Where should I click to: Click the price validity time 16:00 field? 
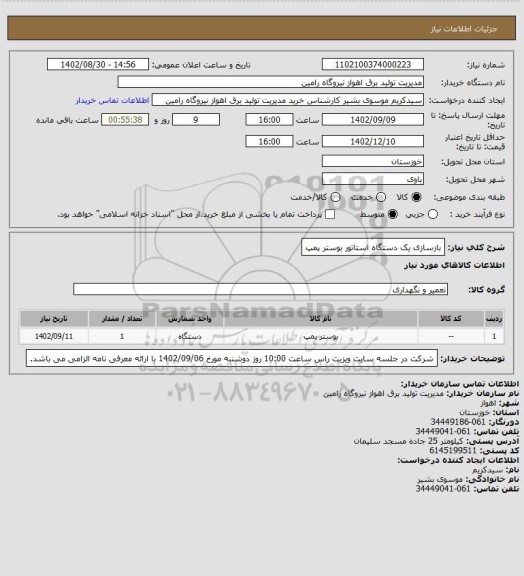(x=269, y=141)
